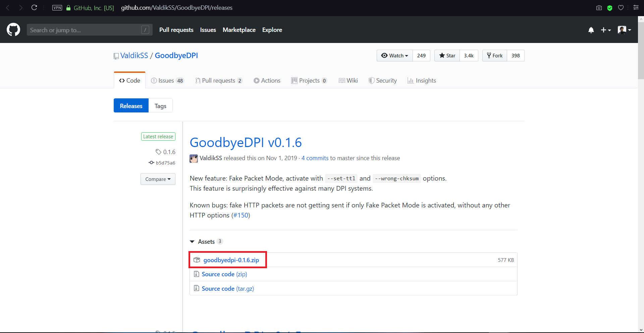
Task: Open the plus create-new dropdown
Action: [606, 30]
